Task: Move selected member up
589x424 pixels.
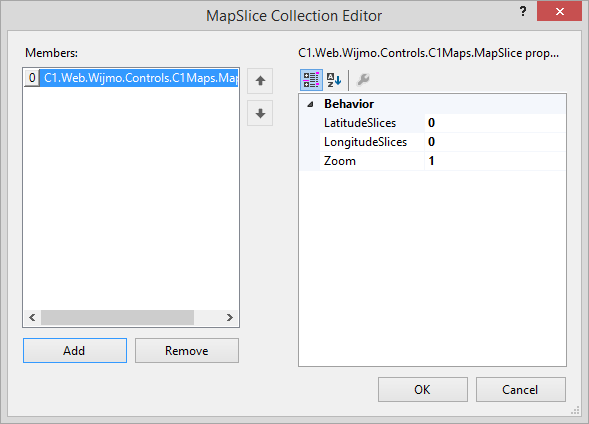Action: point(260,81)
